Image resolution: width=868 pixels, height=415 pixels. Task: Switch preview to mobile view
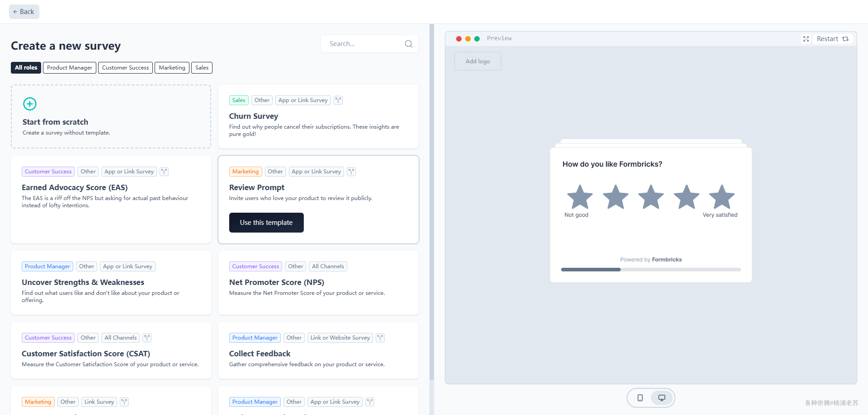pos(640,398)
